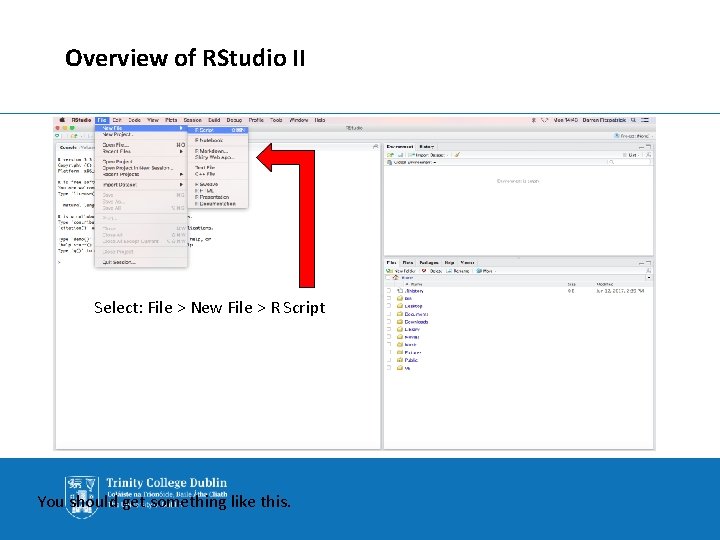Open the Documents folder
720x540 pixels.
pos(416,314)
